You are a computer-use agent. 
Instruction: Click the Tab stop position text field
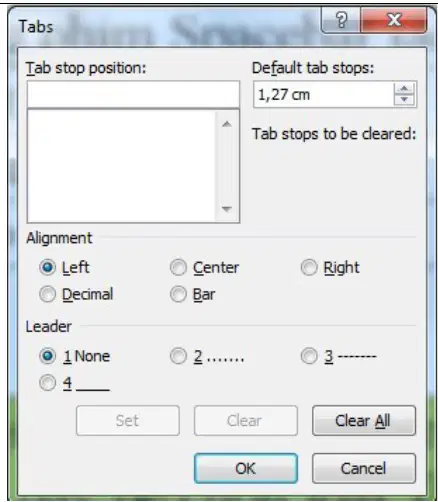pyautogui.click(x=133, y=94)
